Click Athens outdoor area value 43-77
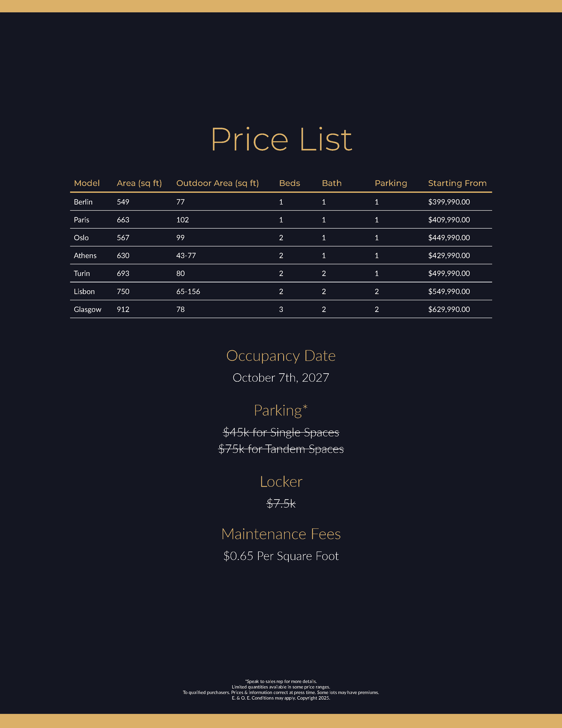 tap(186, 256)
